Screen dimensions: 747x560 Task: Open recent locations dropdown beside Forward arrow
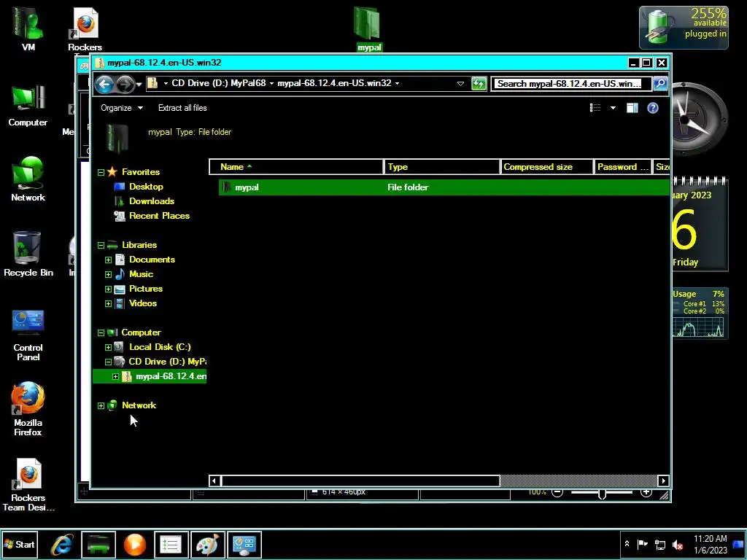click(139, 85)
